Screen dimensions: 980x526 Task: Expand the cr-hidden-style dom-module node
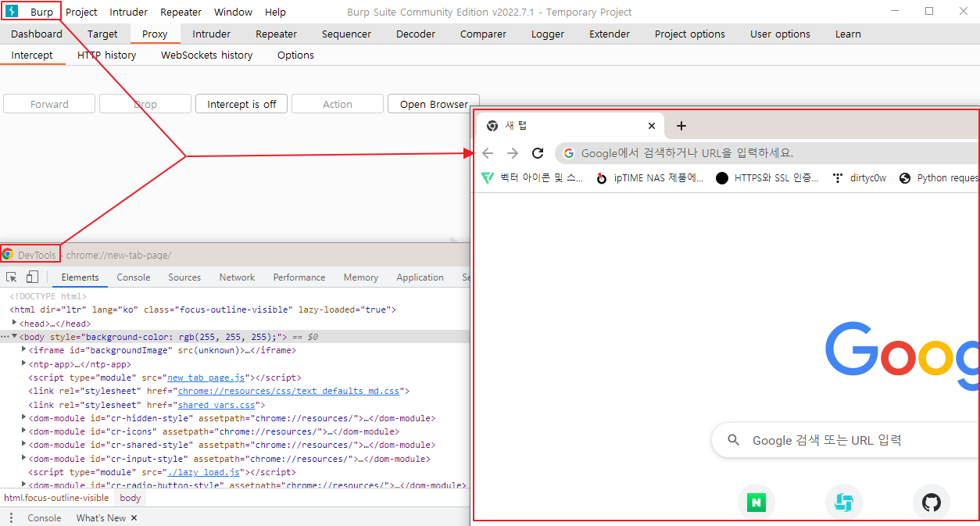pos(23,418)
